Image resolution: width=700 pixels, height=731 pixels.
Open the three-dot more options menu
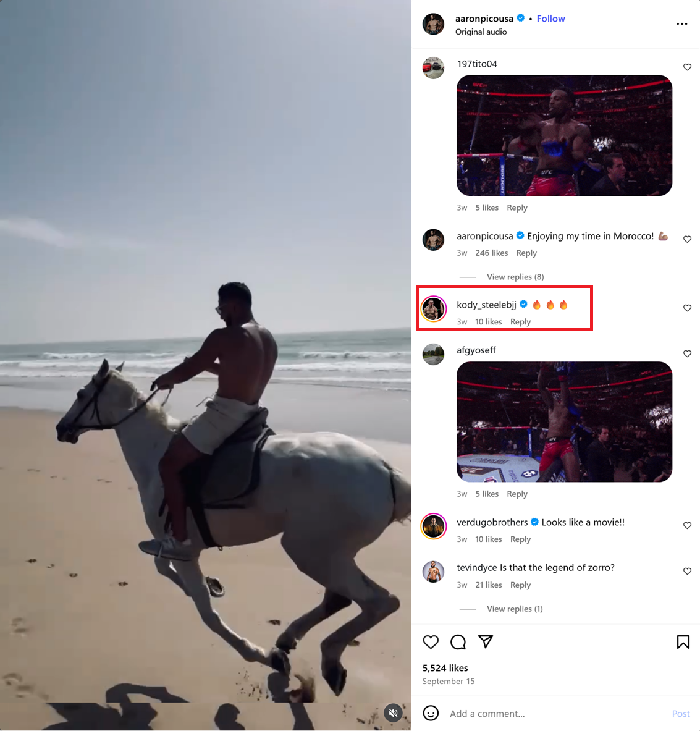coord(682,23)
